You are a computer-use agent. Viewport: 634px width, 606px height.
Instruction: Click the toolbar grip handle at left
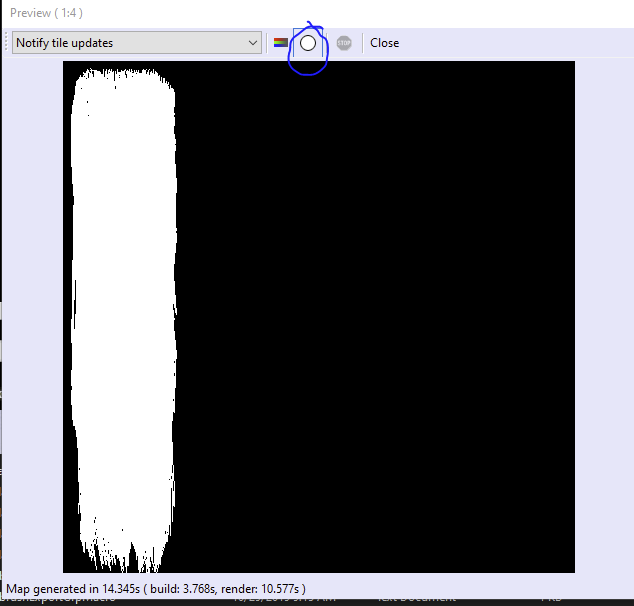pos(8,43)
